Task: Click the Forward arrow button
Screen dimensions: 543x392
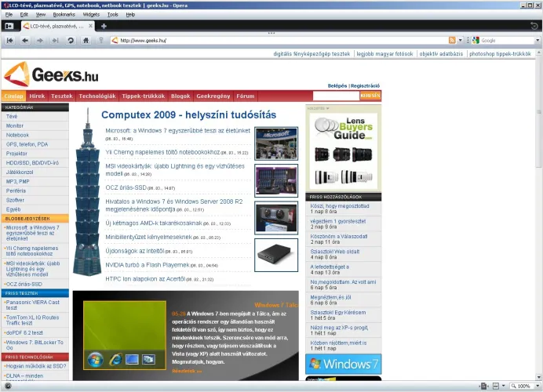Action: pyautogui.click(x=40, y=41)
